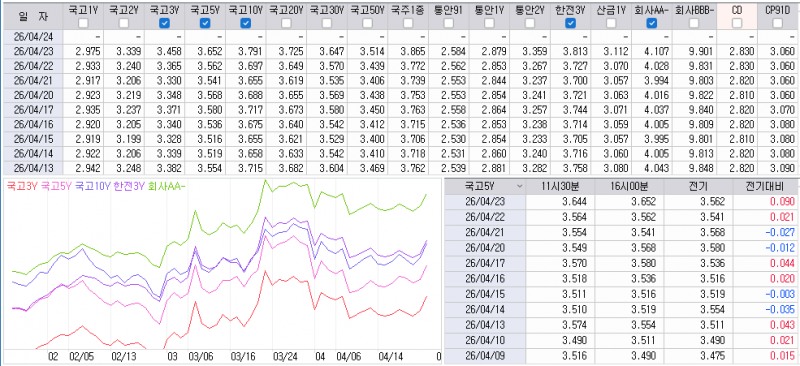This screenshot has width=800, height=366.
Task: Enable the CP91D column checkbox
Action: tap(777, 22)
